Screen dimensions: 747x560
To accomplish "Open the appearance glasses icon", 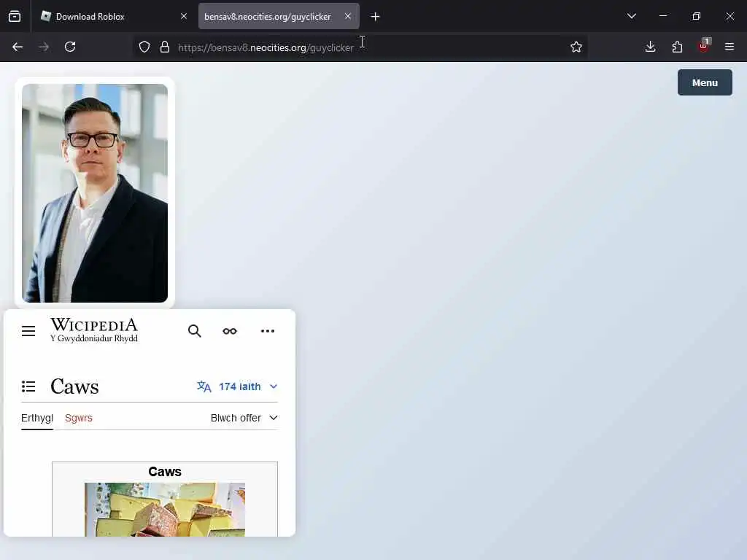I will coord(230,331).
